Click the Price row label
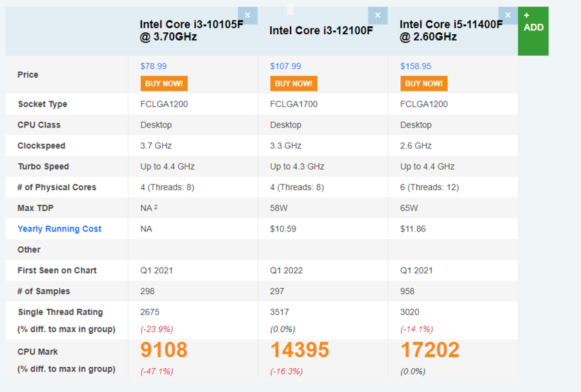Screen dimensions: 581x392 tap(28, 75)
